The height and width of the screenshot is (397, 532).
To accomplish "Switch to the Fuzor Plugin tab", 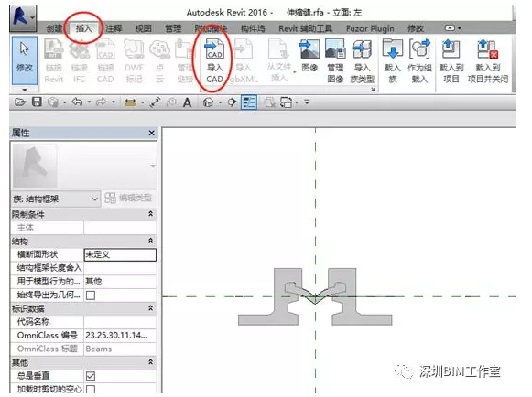I will (370, 28).
